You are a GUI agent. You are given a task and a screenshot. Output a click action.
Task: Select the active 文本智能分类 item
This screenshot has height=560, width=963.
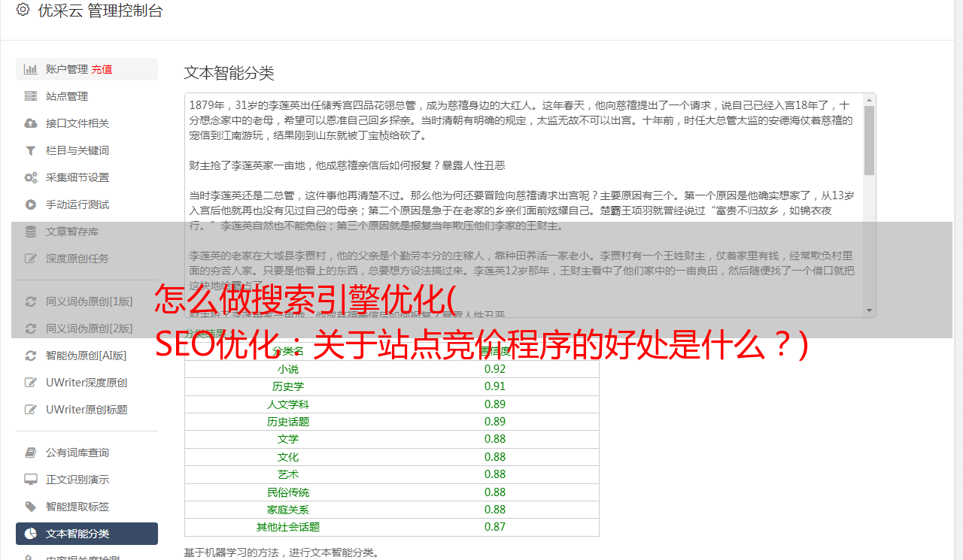pyautogui.click(x=87, y=534)
